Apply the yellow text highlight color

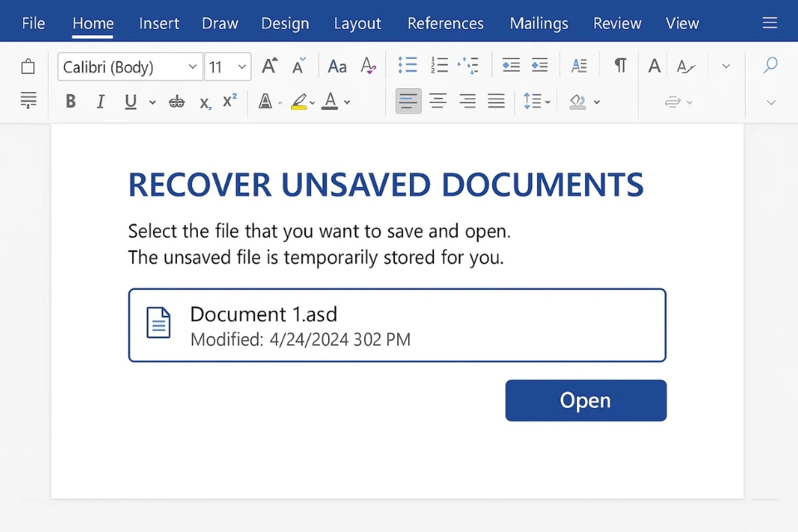298,101
